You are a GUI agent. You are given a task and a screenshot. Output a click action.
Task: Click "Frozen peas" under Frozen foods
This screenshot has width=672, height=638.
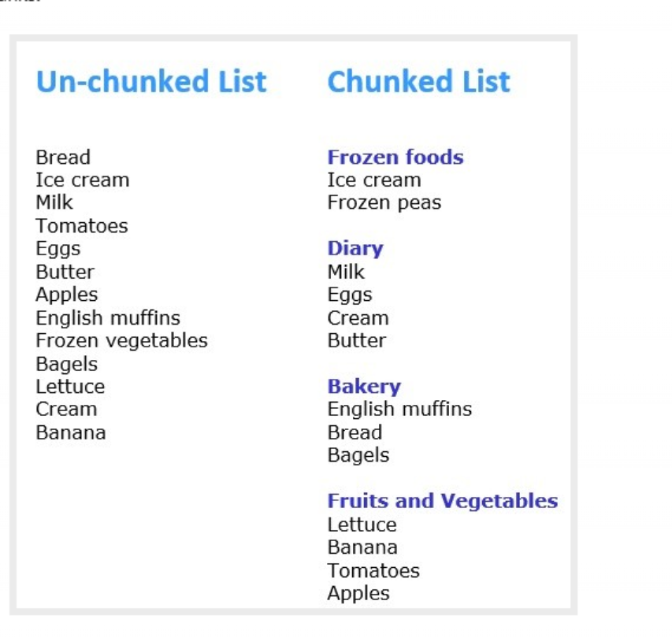click(x=384, y=203)
